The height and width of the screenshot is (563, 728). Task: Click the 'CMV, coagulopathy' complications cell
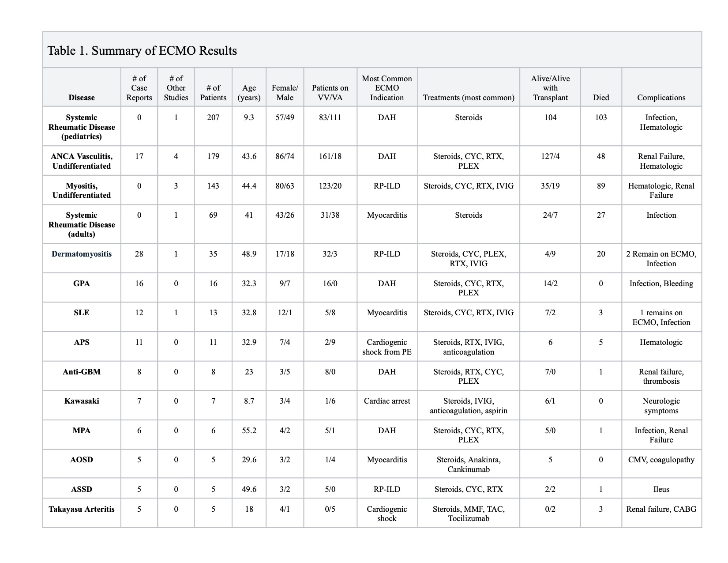(661, 460)
